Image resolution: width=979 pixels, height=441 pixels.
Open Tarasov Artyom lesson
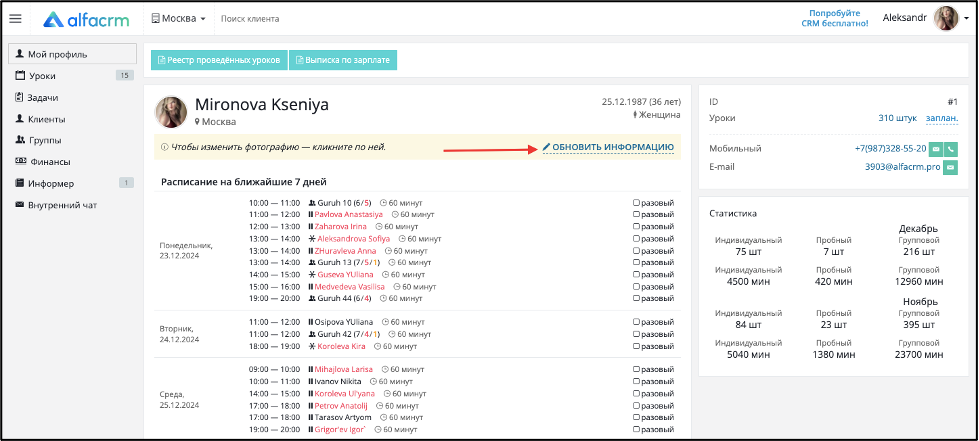pos(342,417)
